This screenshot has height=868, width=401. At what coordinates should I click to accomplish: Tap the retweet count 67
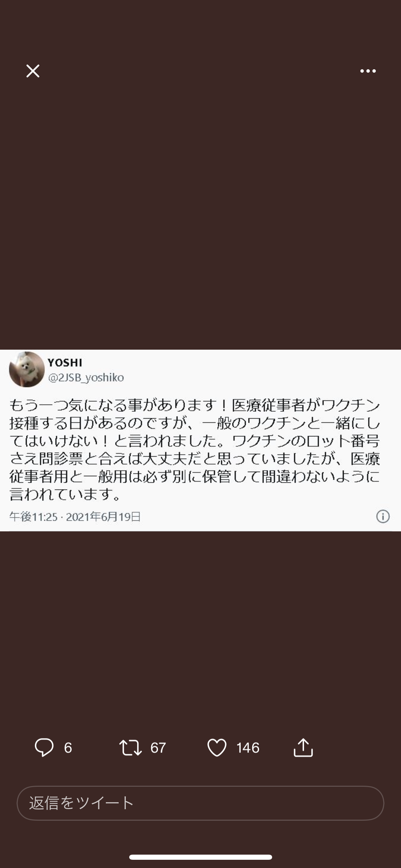(x=158, y=748)
